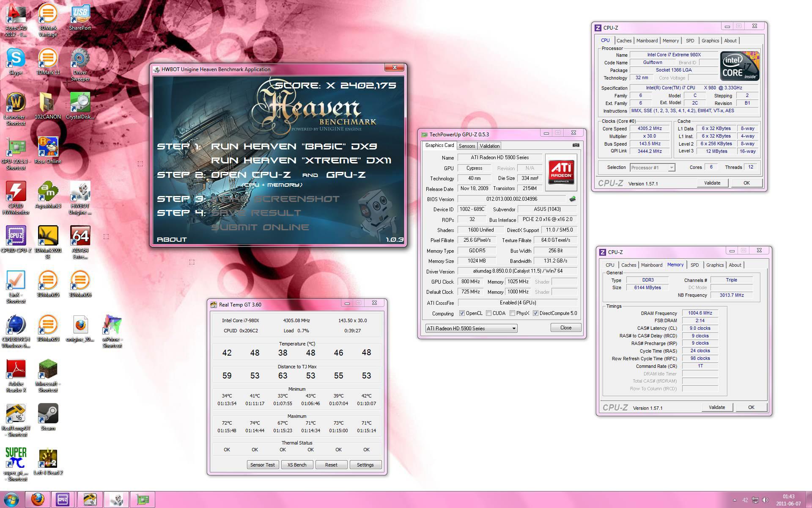
Task: Switch to Real Temp in the taskbar
Action: click(x=90, y=500)
